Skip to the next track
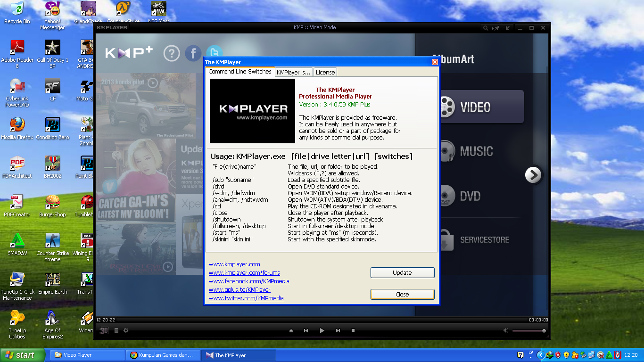 338,331
